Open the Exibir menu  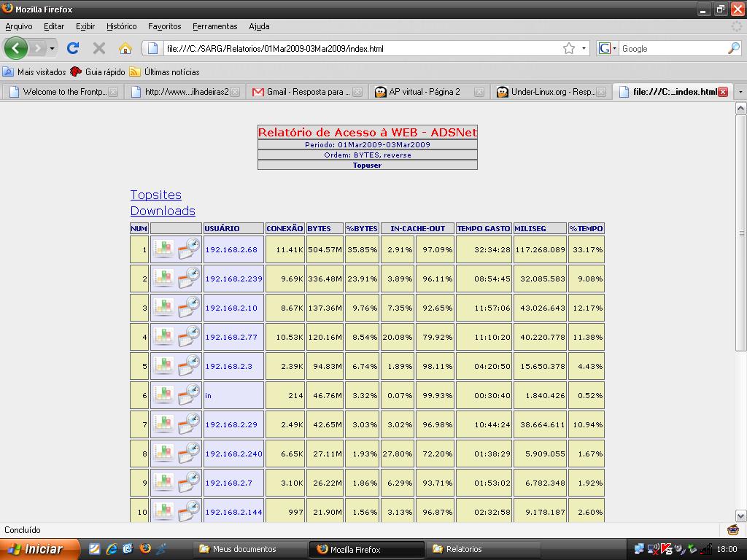click(x=85, y=26)
